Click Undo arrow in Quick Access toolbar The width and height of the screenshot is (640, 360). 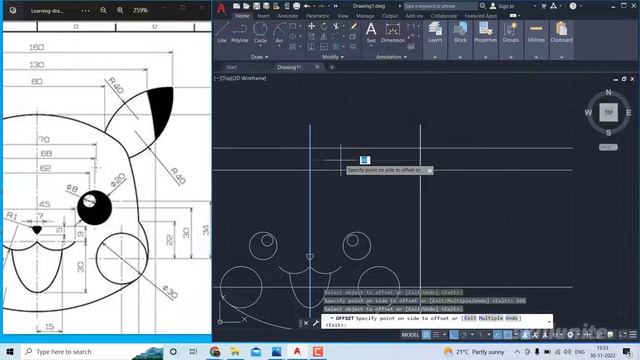click(307, 6)
